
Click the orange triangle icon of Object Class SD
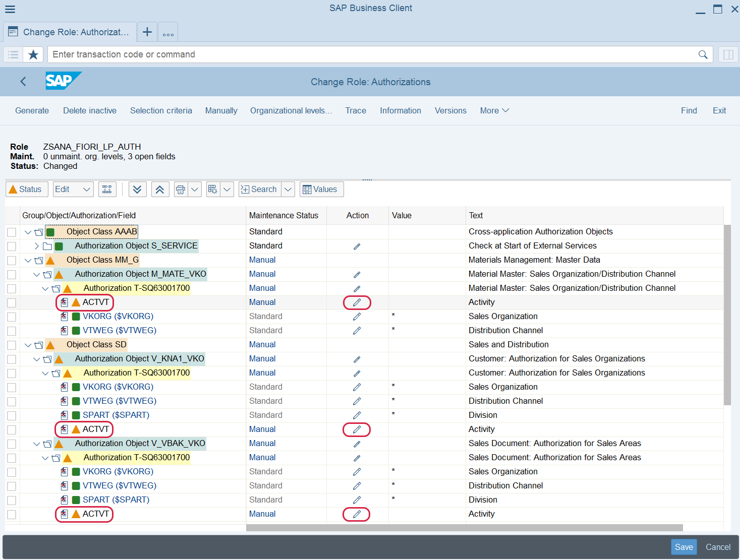(50, 345)
